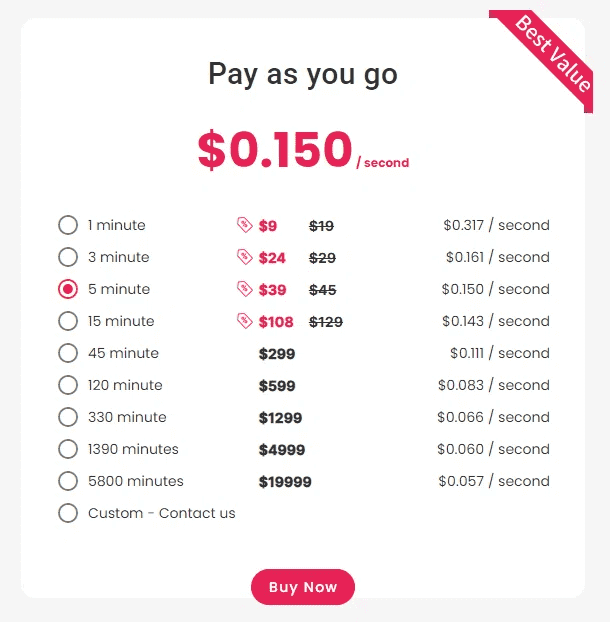Pick the 1390 minutes plan

tap(68, 449)
